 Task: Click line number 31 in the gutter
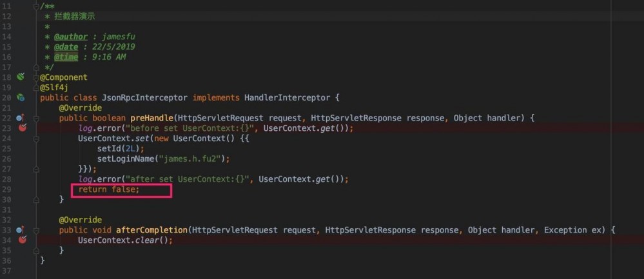pos(6,209)
